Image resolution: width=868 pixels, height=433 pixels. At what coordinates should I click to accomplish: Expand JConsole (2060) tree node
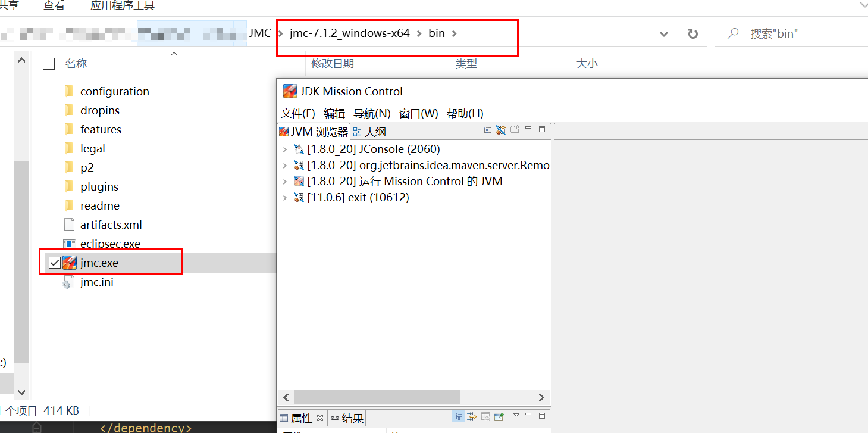285,149
